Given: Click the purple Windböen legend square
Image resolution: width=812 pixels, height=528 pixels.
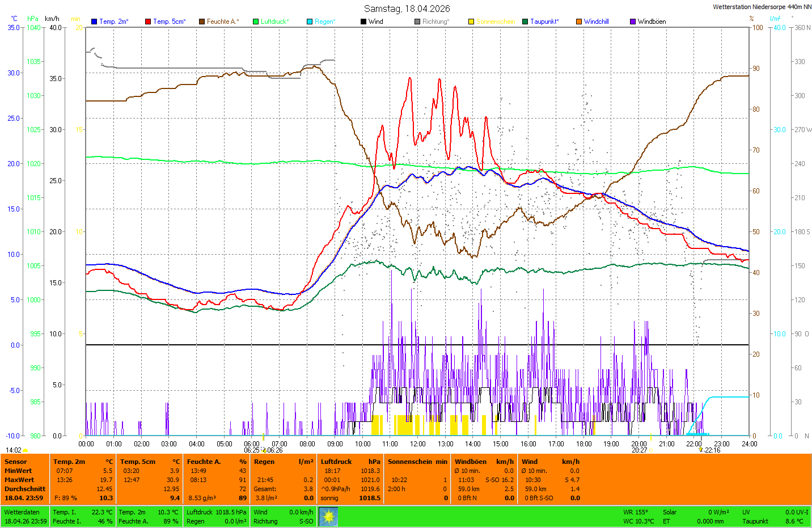Looking at the screenshot, I should pyautogui.click(x=633, y=22).
